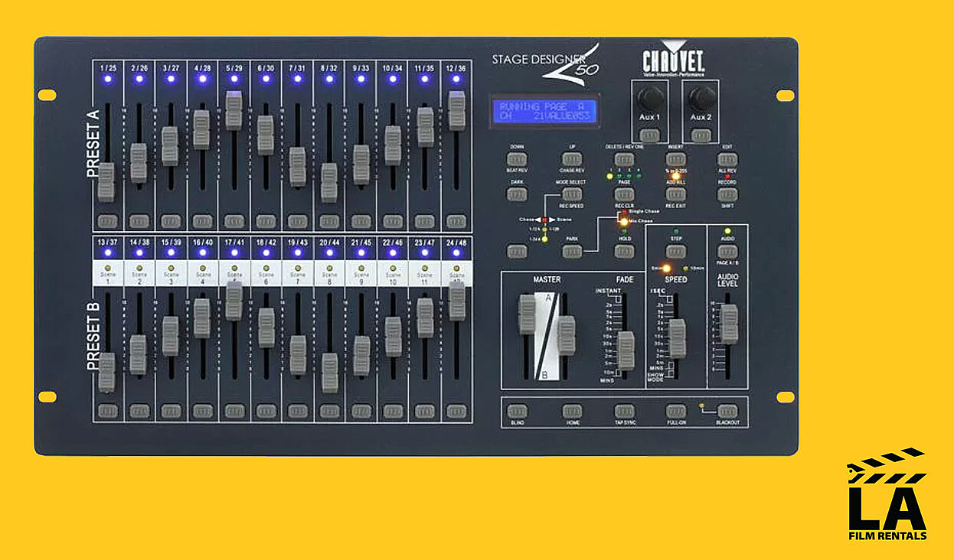Viewport: 954px width, 560px height.
Task: Push the flash button under channel 1/25
Action: point(107,221)
